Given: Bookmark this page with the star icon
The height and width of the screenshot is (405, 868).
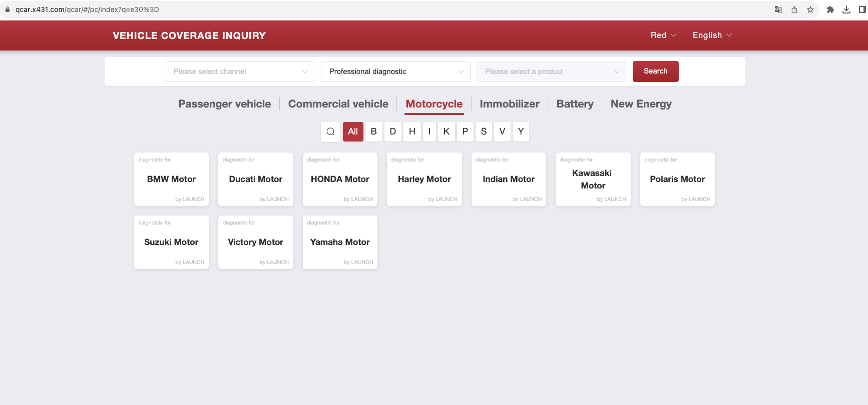Looking at the screenshot, I should click(x=810, y=9).
